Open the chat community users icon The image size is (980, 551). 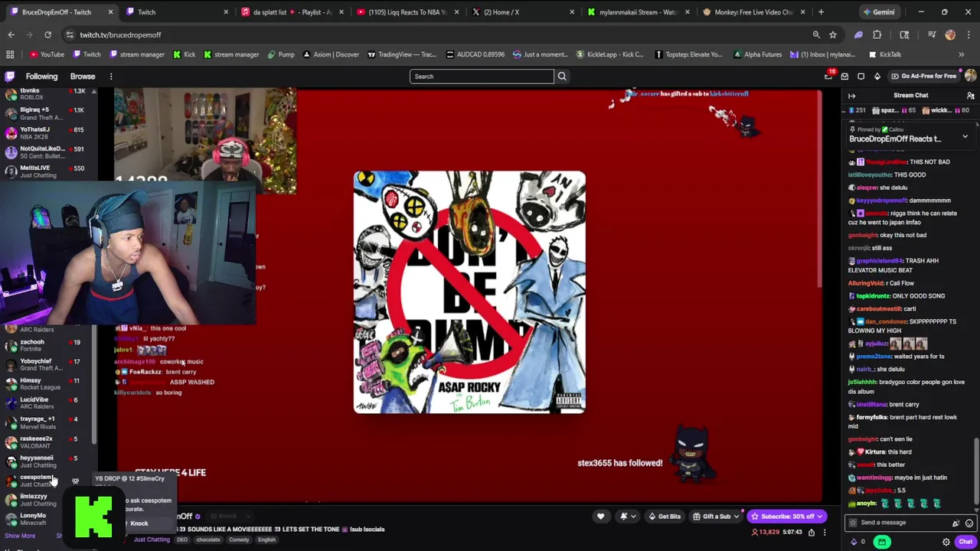click(970, 96)
